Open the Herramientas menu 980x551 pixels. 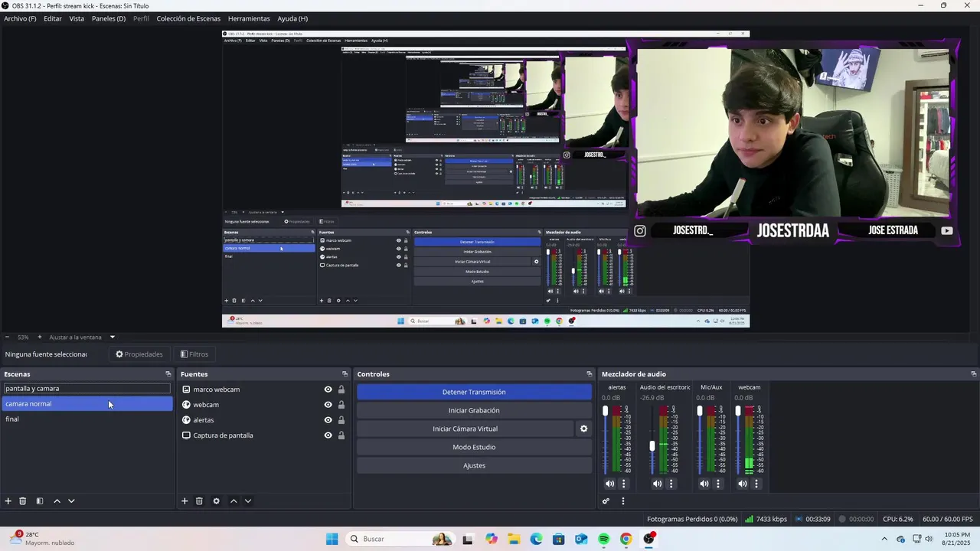tap(249, 18)
